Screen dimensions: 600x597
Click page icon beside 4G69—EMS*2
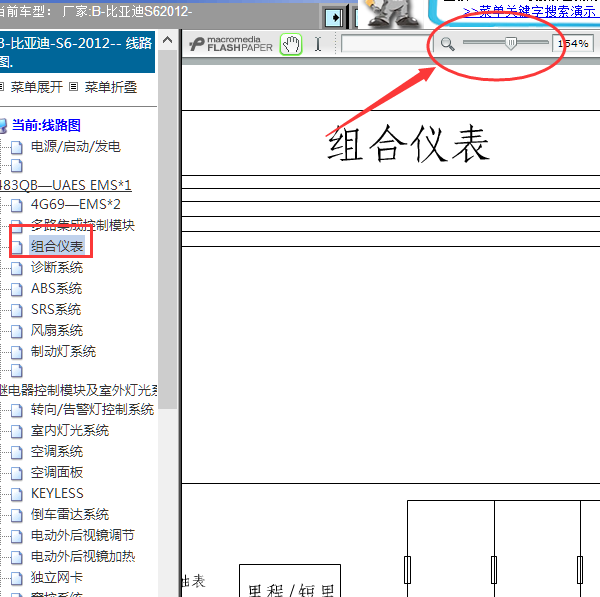pos(16,206)
